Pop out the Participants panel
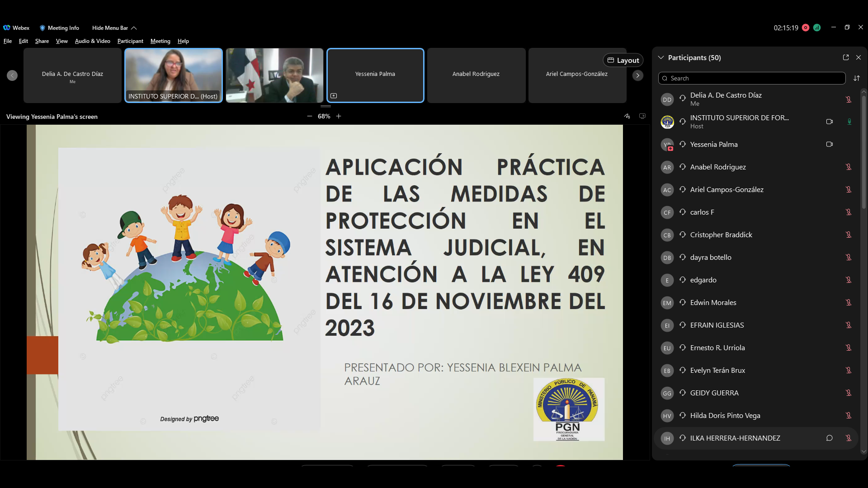The height and width of the screenshot is (488, 868). pos(845,57)
